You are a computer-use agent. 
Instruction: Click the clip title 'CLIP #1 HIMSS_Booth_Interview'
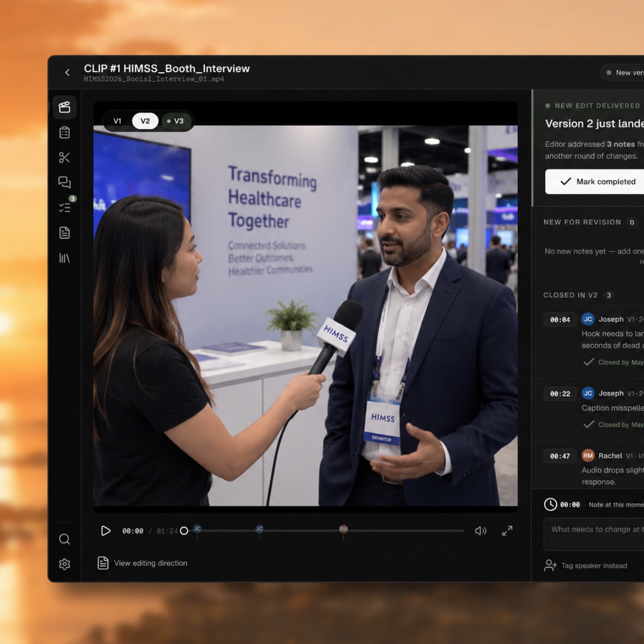pyautogui.click(x=167, y=68)
